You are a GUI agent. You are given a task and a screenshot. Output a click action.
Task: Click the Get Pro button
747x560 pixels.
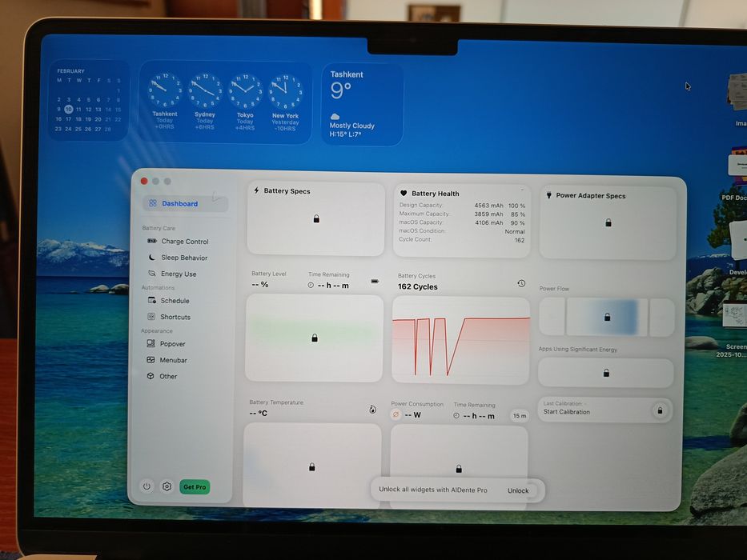(195, 486)
